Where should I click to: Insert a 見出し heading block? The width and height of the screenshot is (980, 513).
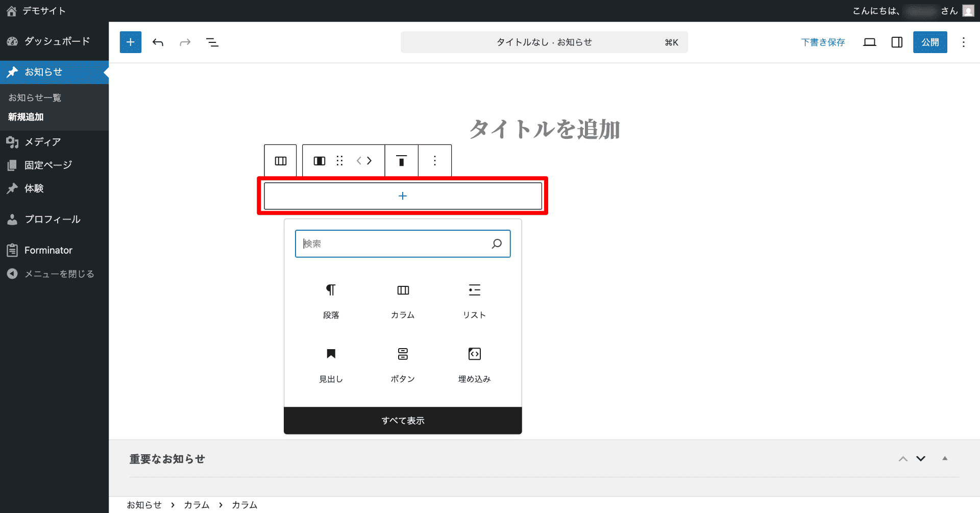tap(331, 365)
